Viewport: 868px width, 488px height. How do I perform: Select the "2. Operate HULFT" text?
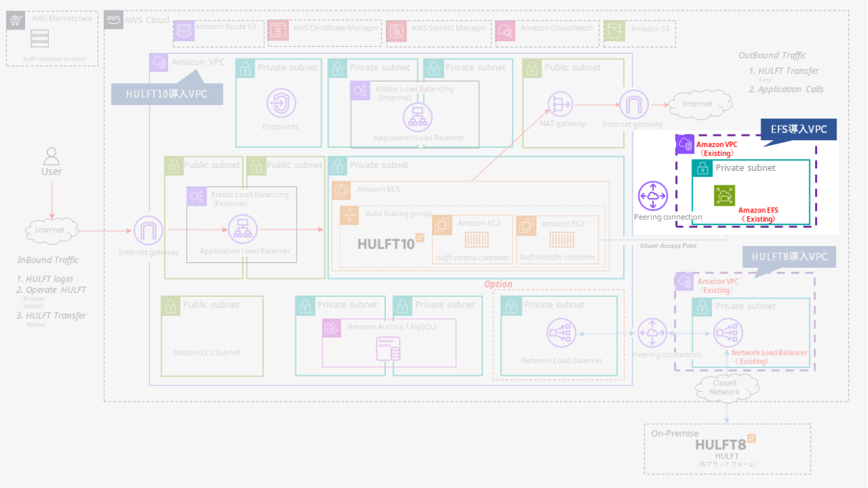click(x=52, y=290)
